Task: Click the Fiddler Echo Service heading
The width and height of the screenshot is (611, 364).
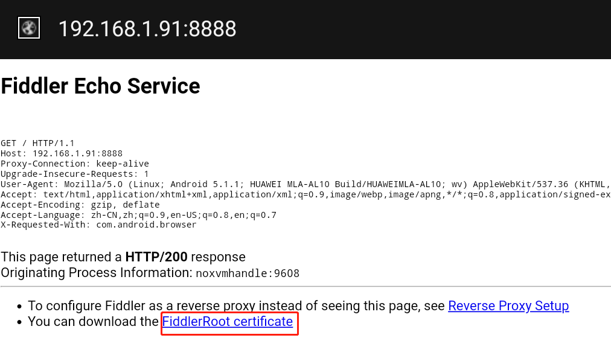Action: click(101, 86)
